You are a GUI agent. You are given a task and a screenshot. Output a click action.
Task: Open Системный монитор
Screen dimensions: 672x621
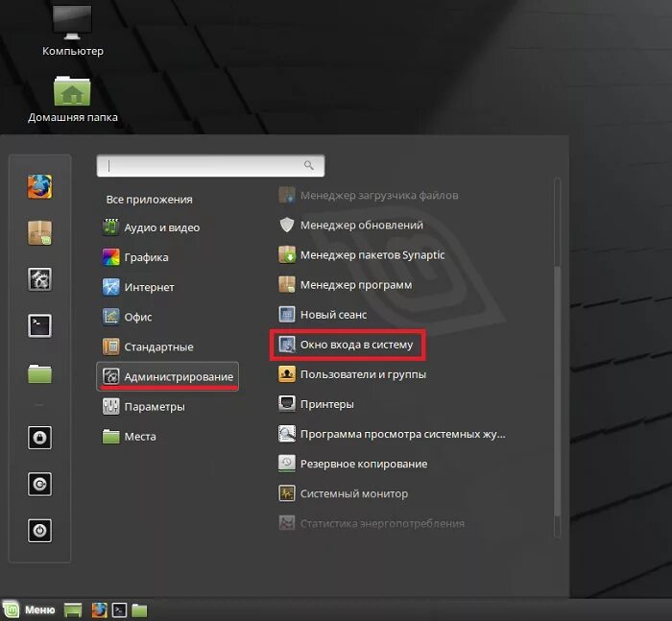(x=343, y=493)
